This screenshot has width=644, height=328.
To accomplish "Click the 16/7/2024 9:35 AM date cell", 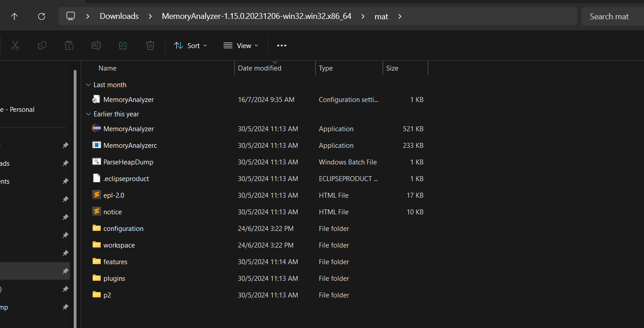I will [266, 100].
